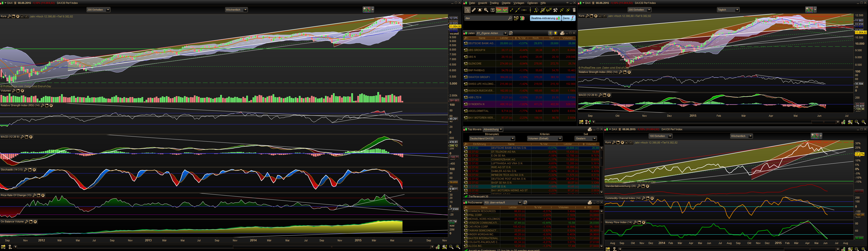
Task: Click the trash can delete objects icon
Action: click(574, 10)
